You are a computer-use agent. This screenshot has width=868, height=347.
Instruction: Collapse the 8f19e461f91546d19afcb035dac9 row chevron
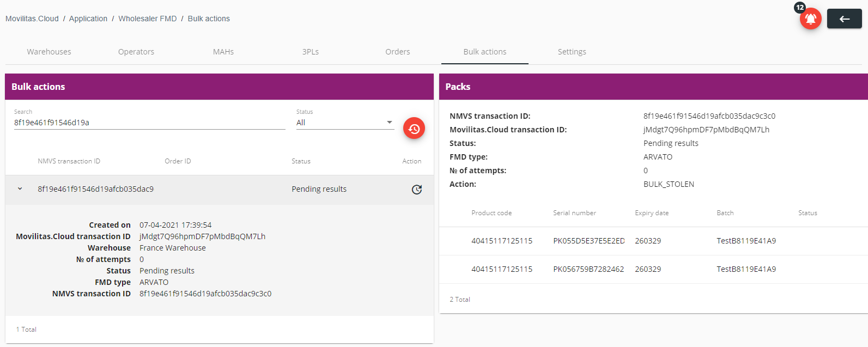pos(20,189)
